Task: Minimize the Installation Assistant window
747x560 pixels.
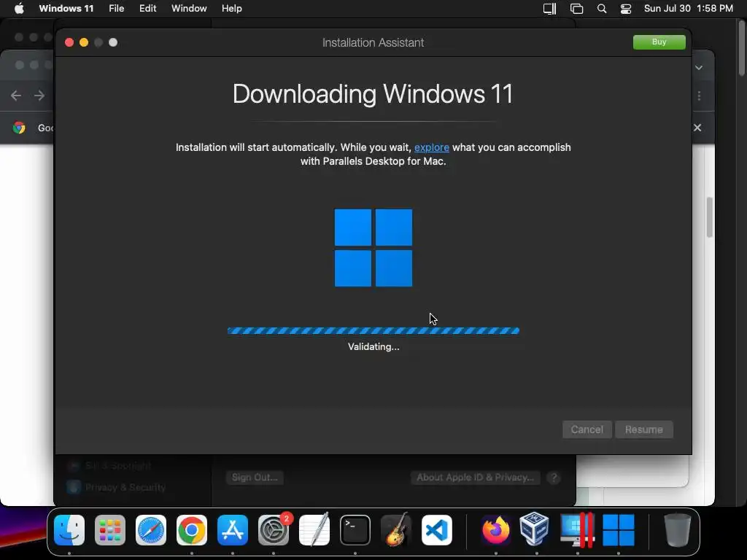Action: pyautogui.click(x=84, y=42)
